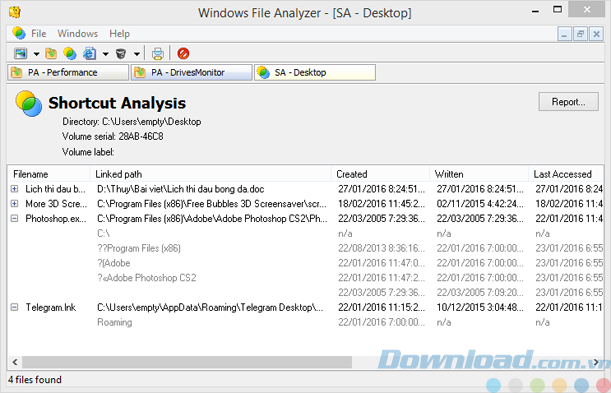Click the application icon in the menu bar
611x393 pixels.
point(19,33)
